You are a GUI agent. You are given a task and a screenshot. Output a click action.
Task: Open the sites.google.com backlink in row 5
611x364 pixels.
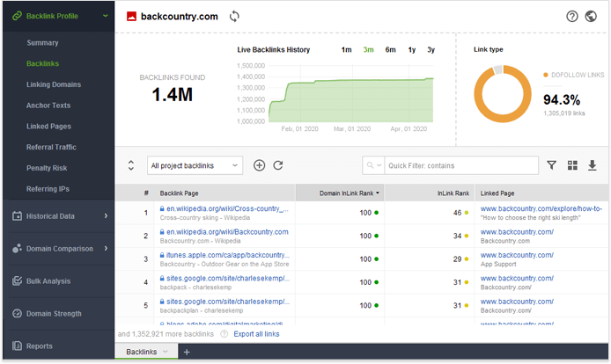tap(227, 302)
